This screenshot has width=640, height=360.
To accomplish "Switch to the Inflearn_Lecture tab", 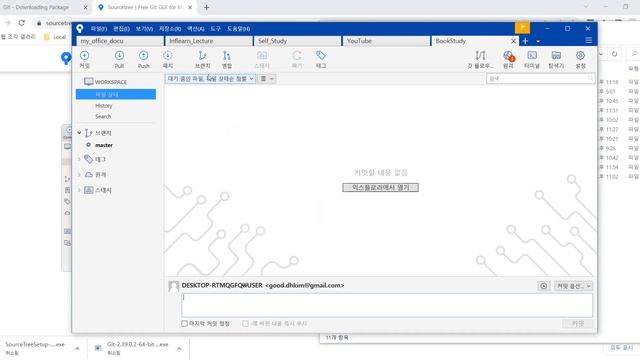I will click(x=209, y=41).
